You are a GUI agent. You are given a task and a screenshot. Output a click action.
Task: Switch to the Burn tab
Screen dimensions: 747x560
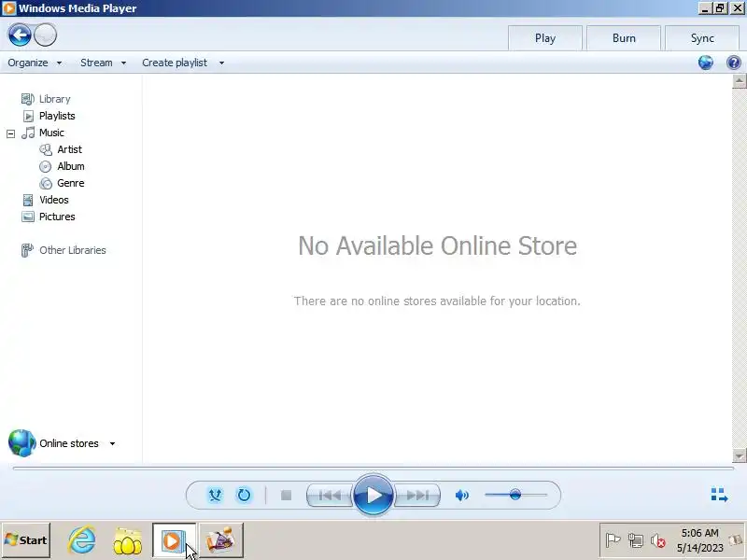point(624,38)
